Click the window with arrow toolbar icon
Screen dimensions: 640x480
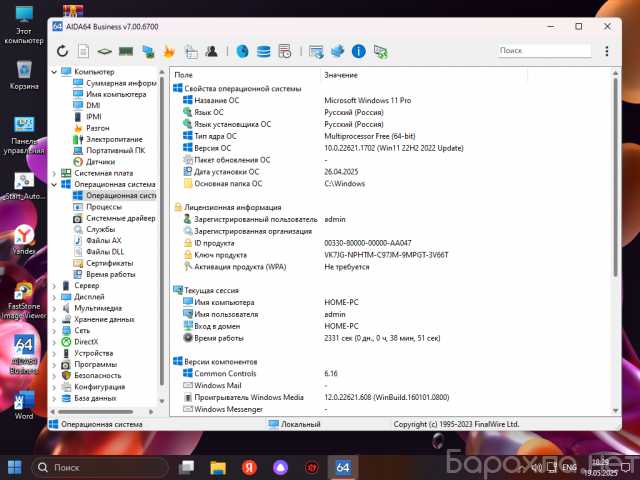(x=316, y=52)
